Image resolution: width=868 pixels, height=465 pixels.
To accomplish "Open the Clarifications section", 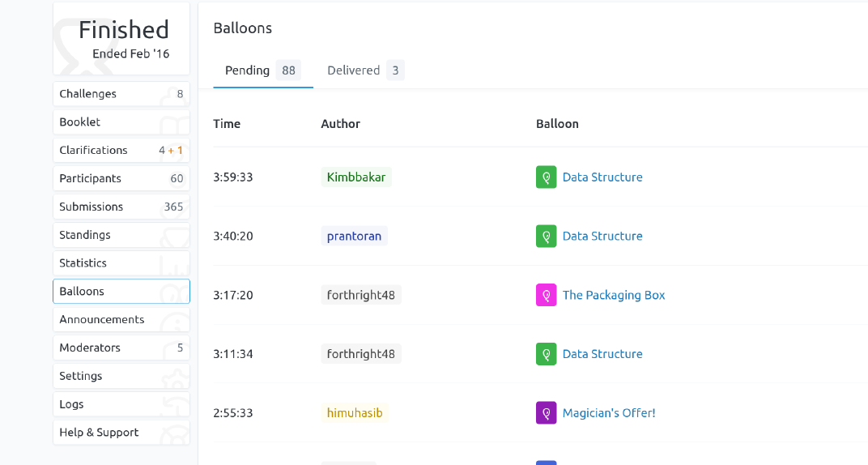I will click(121, 150).
